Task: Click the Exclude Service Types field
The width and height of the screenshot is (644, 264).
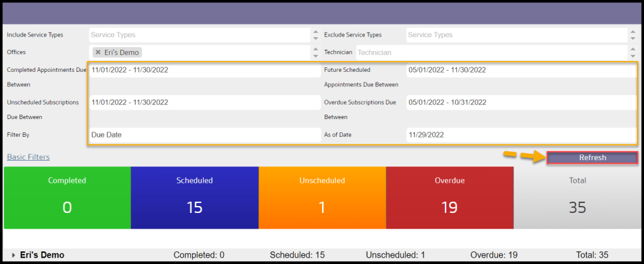Action: point(517,35)
